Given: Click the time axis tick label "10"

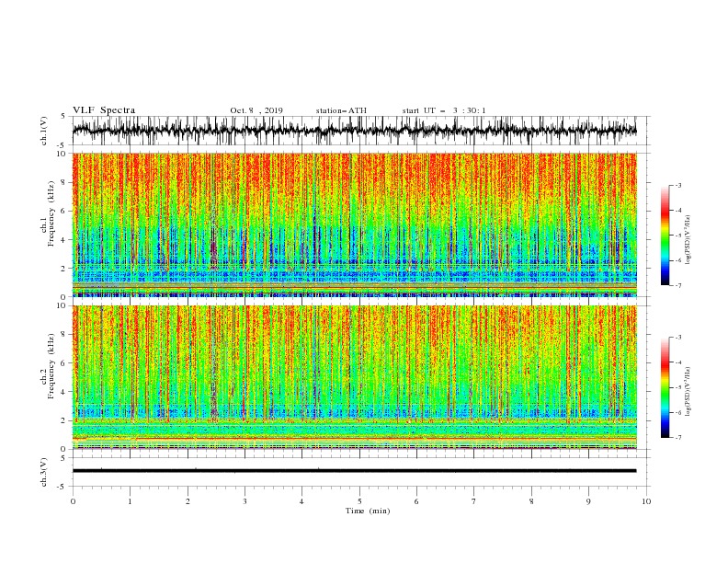Looking at the screenshot, I should 646,501.
